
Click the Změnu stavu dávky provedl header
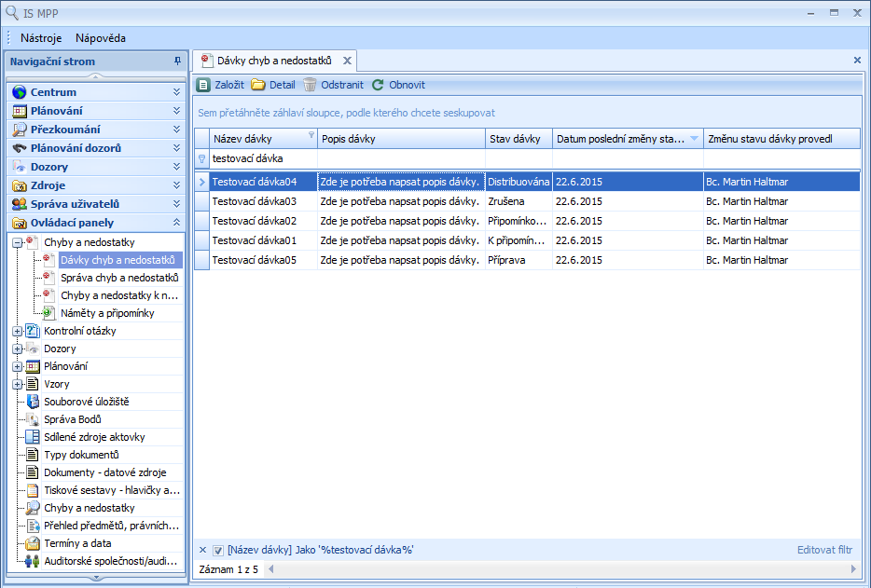pyautogui.click(x=782, y=139)
